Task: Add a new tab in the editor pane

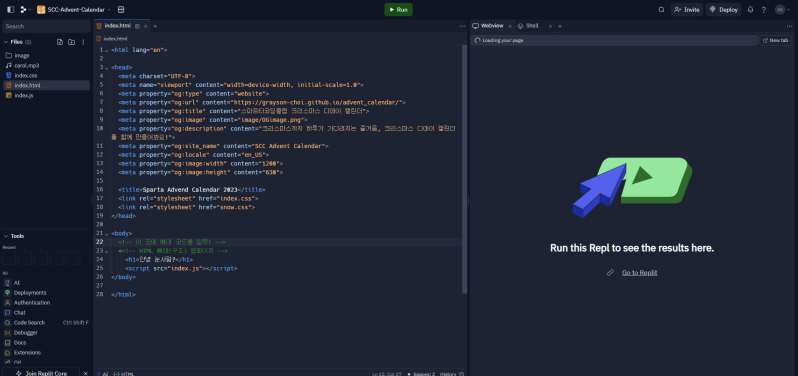Action: point(155,26)
